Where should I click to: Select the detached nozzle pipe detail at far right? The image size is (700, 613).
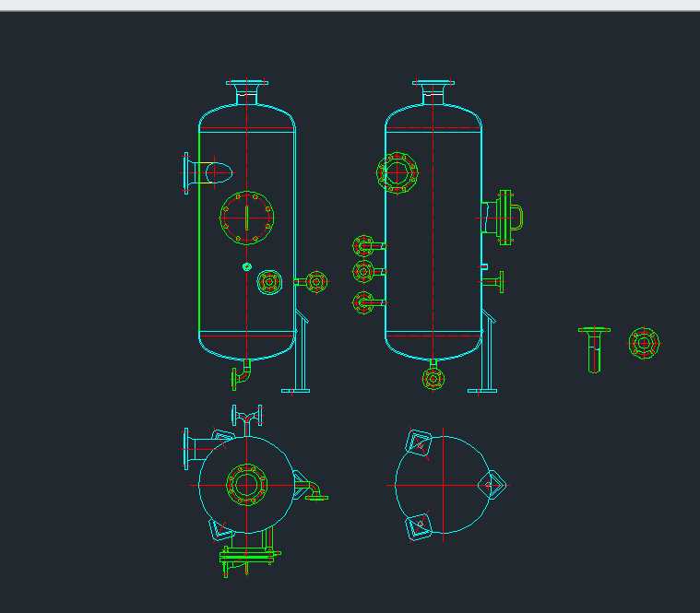point(594,350)
